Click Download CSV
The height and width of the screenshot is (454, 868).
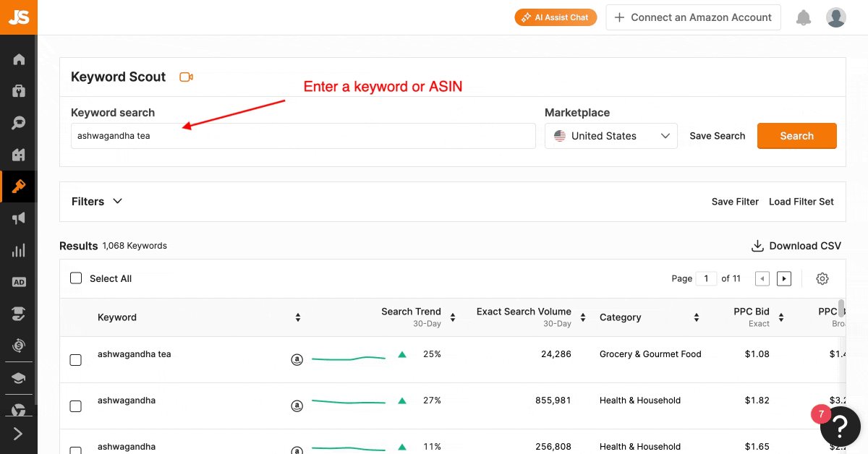796,246
